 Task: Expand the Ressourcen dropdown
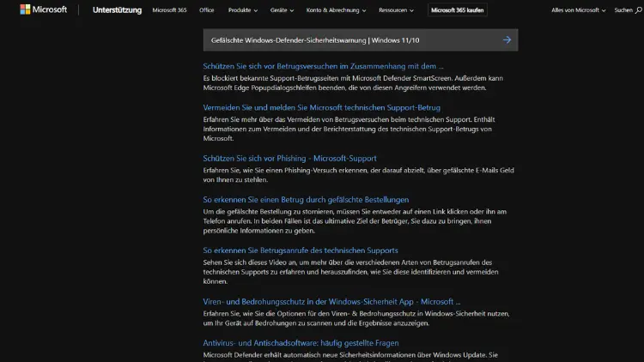click(x=396, y=9)
